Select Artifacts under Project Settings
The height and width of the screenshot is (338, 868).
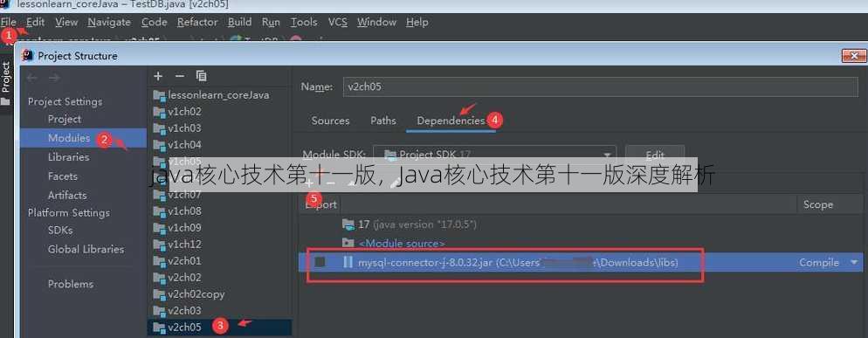click(67, 195)
